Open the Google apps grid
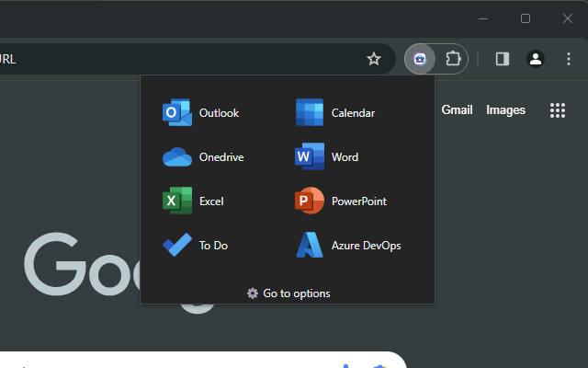 [x=558, y=110]
